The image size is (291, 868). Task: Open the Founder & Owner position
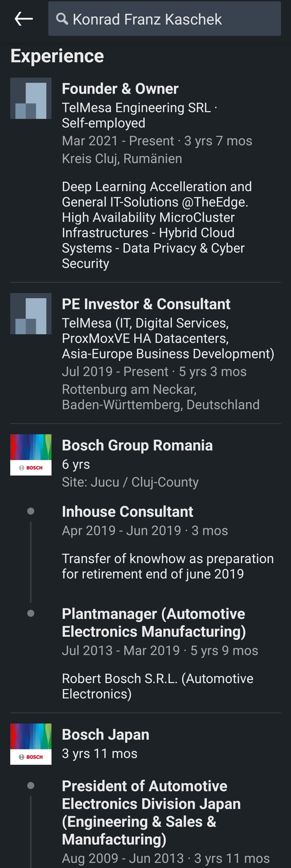[120, 89]
